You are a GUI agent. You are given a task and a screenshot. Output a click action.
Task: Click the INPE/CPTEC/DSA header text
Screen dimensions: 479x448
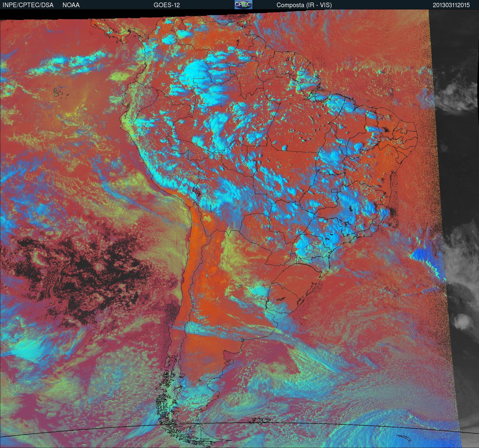[28, 5]
